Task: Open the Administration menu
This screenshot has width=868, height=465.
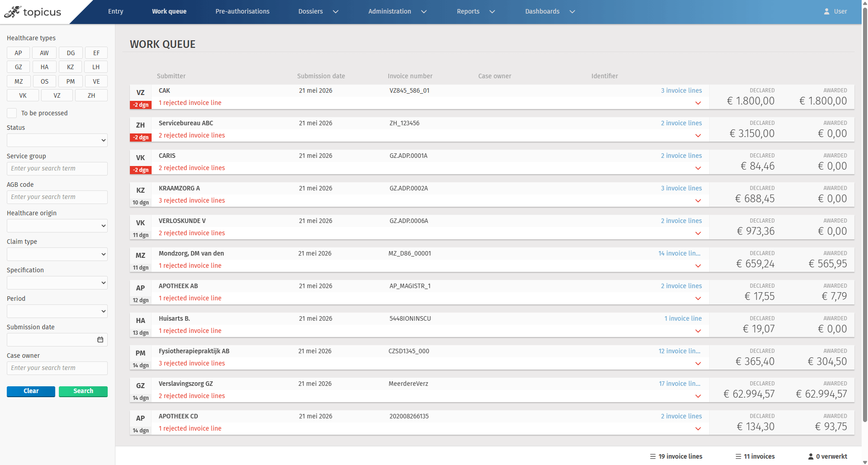Action: tap(397, 11)
